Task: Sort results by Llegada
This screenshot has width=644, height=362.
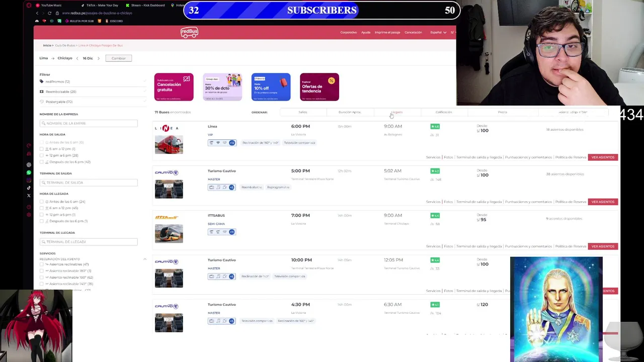Action: click(x=397, y=112)
